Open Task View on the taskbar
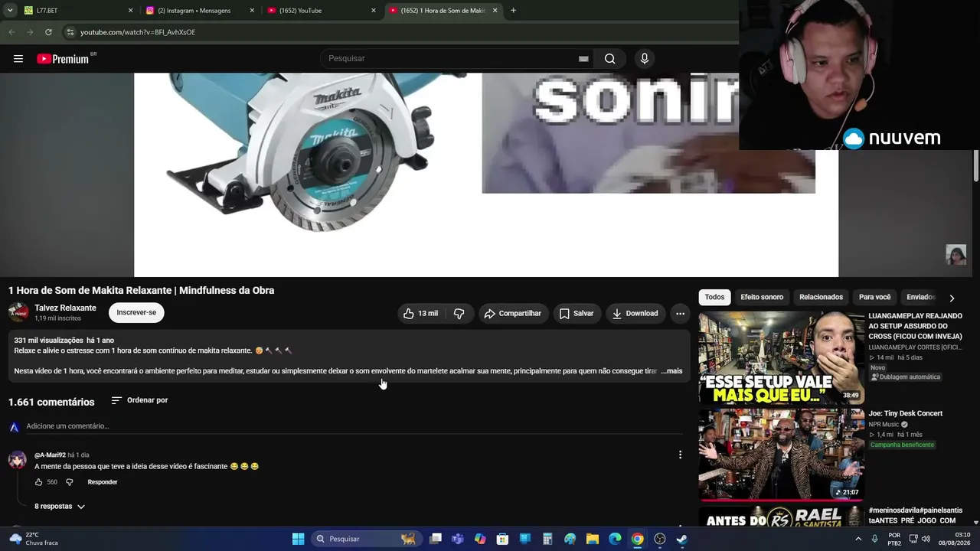 [435, 539]
